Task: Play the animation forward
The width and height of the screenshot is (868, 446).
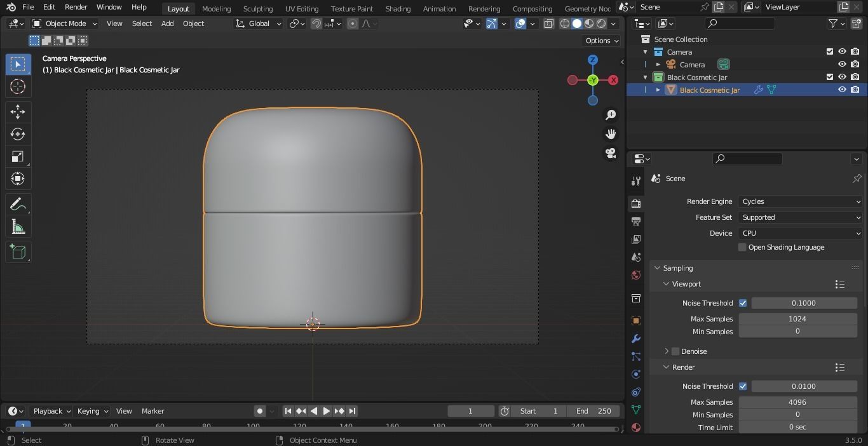Action: click(x=326, y=411)
